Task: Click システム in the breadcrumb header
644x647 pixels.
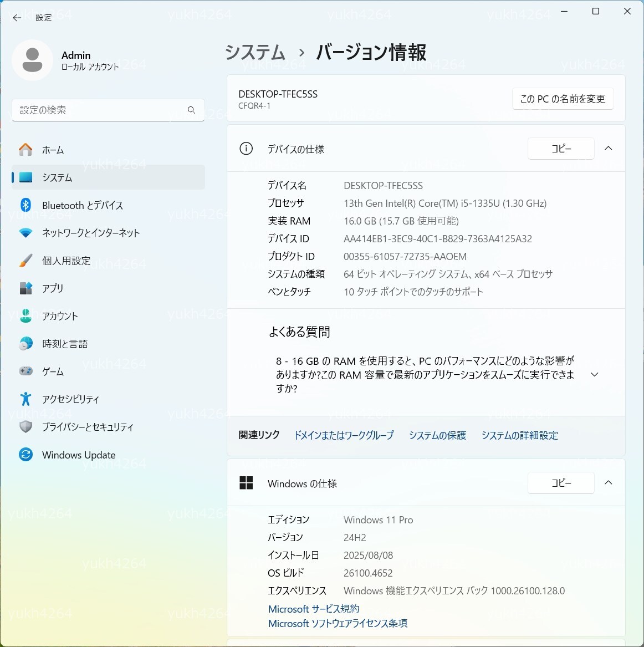Action: (255, 53)
